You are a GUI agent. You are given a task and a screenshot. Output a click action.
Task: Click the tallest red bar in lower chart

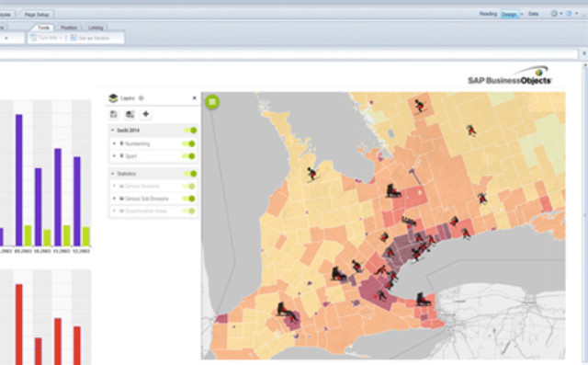pos(18,325)
